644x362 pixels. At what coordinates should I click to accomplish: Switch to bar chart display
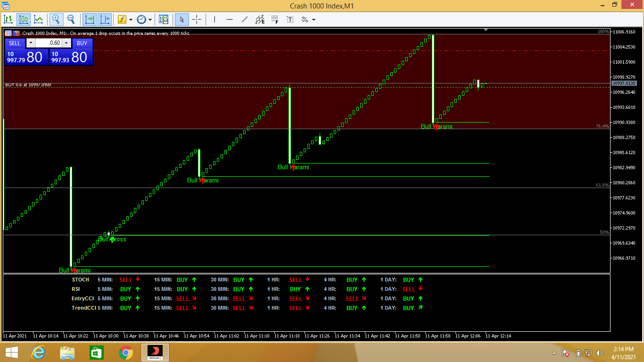(x=8, y=19)
